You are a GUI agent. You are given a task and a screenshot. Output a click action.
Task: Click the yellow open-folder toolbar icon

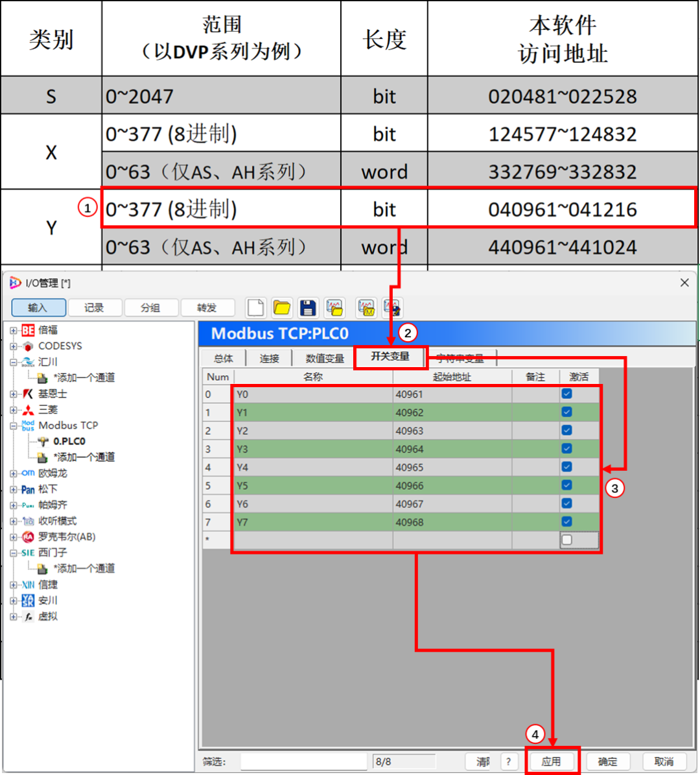pos(281,308)
